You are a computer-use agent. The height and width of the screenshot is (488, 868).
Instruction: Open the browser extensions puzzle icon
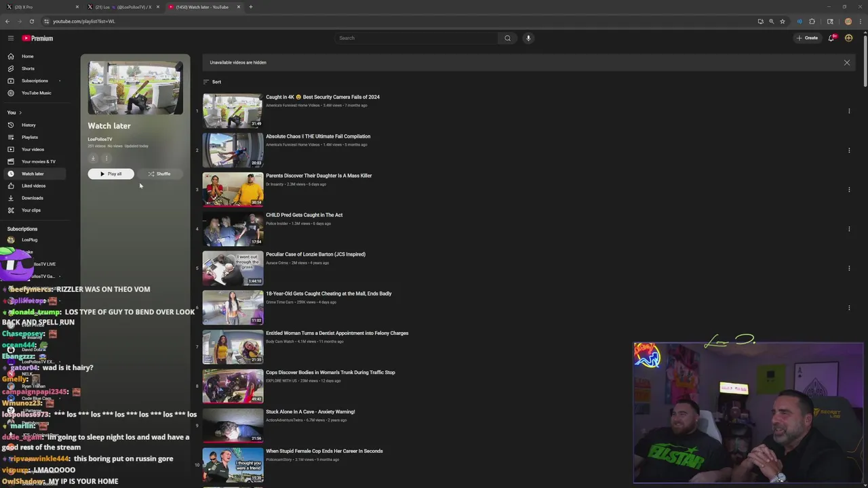click(x=812, y=21)
